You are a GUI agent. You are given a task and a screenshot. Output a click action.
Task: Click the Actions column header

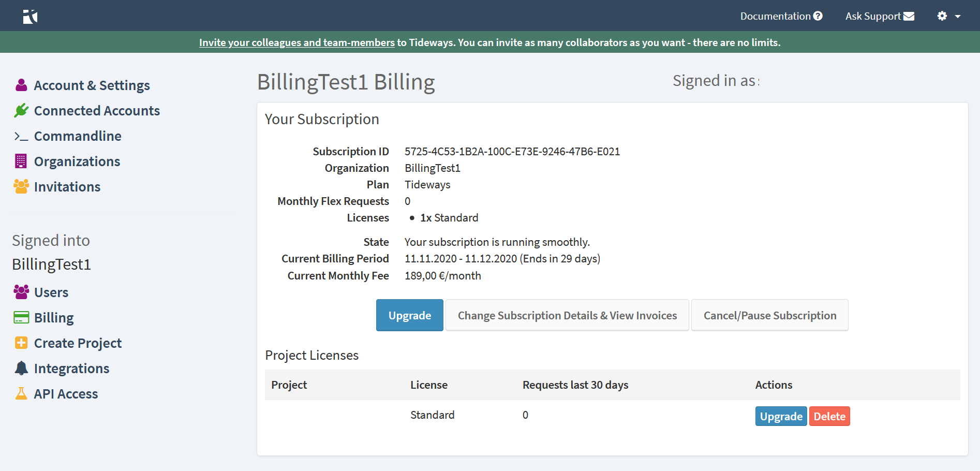click(774, 385)
